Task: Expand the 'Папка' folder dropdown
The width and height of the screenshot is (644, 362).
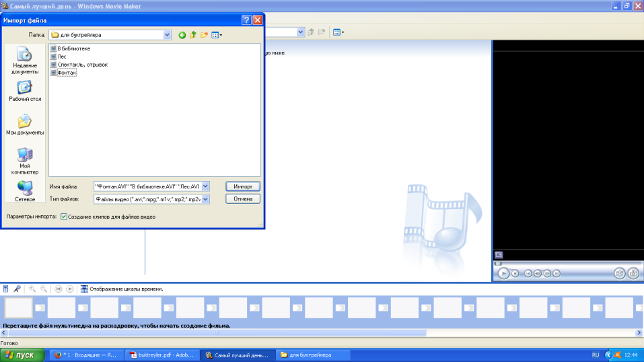Action: [167, 35]
